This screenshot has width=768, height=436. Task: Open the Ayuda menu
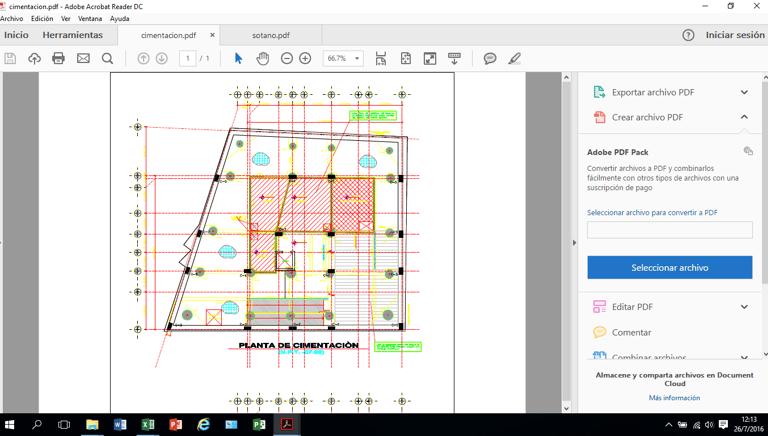(120, 19)
